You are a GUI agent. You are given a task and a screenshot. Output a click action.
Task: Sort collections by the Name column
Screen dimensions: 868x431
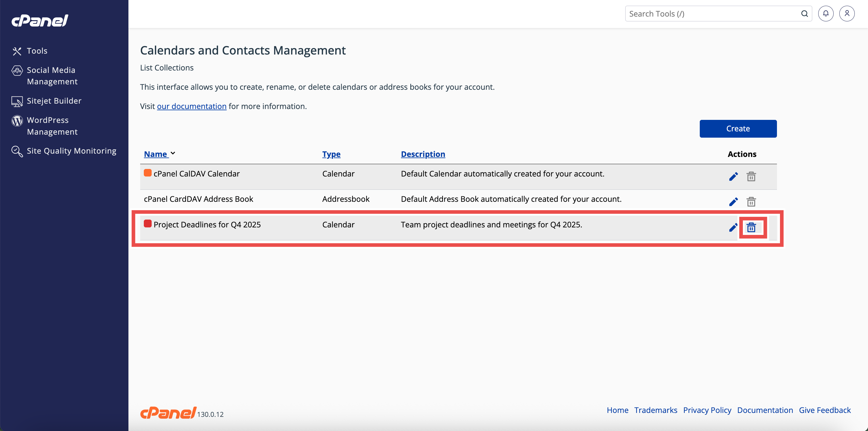(156, 154)
